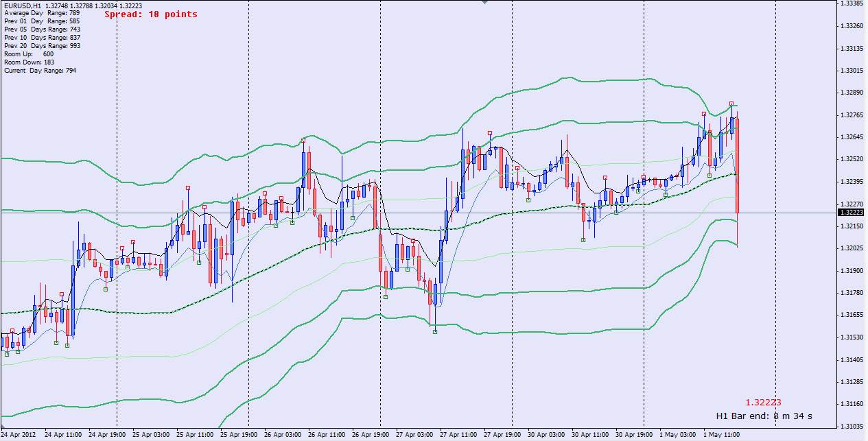This screenshot has width=868, height=441.
Task: Click the black current price tag 1.32223 on the price axis
Action: (x=852, y=213)
